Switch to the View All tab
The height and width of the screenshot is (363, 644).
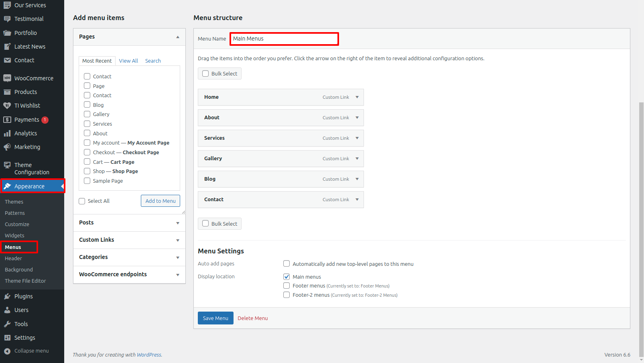point(128,61)
